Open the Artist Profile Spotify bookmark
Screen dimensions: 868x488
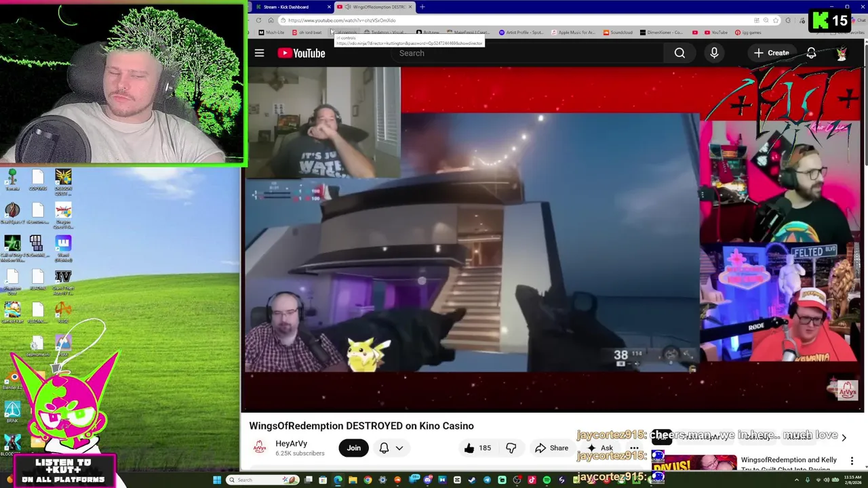pos(521,33)
